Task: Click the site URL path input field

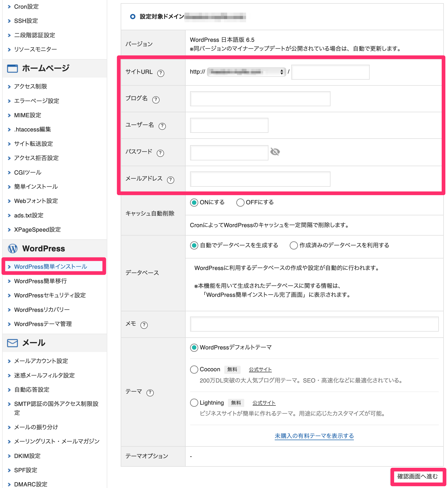Action: (x=330, y=72)
